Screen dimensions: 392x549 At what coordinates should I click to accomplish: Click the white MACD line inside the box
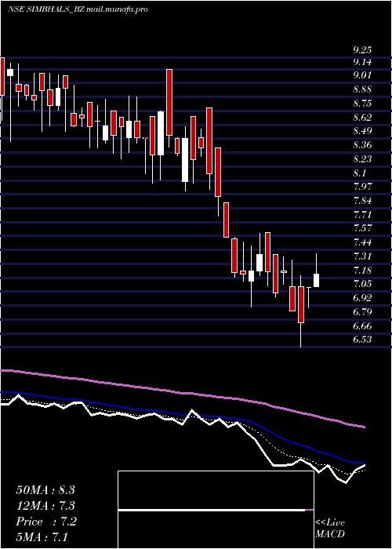(212, 511)
